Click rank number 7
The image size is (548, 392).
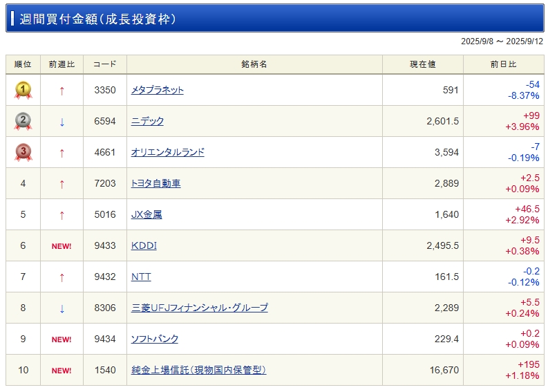pos(23,277)
